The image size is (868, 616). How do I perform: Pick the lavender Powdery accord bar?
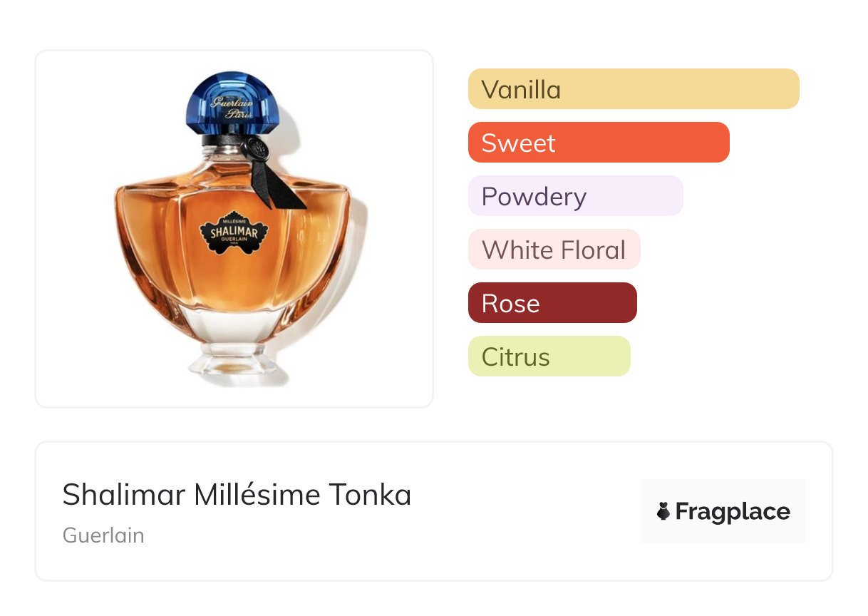(575, 196)
